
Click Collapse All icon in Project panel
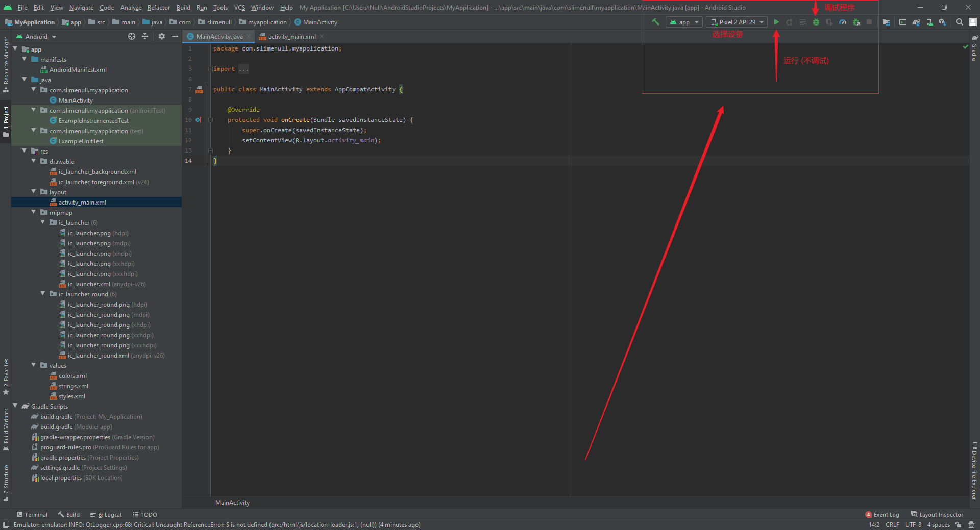(145, 36)
